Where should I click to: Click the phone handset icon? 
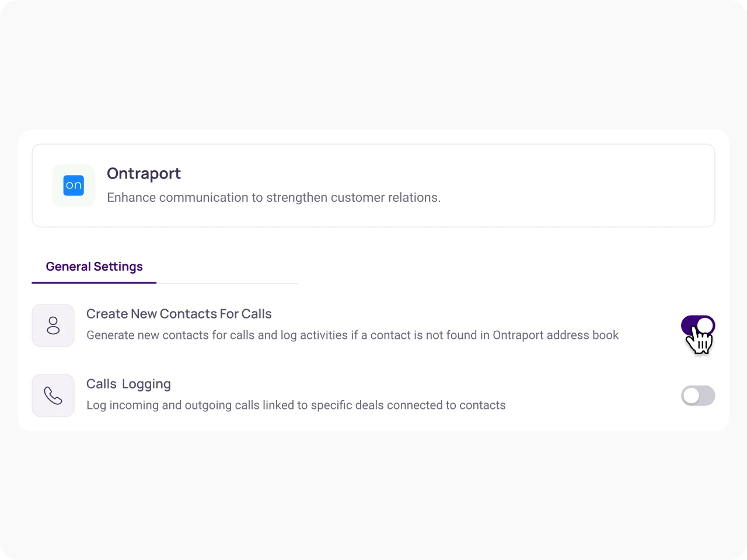click(53, 395)
